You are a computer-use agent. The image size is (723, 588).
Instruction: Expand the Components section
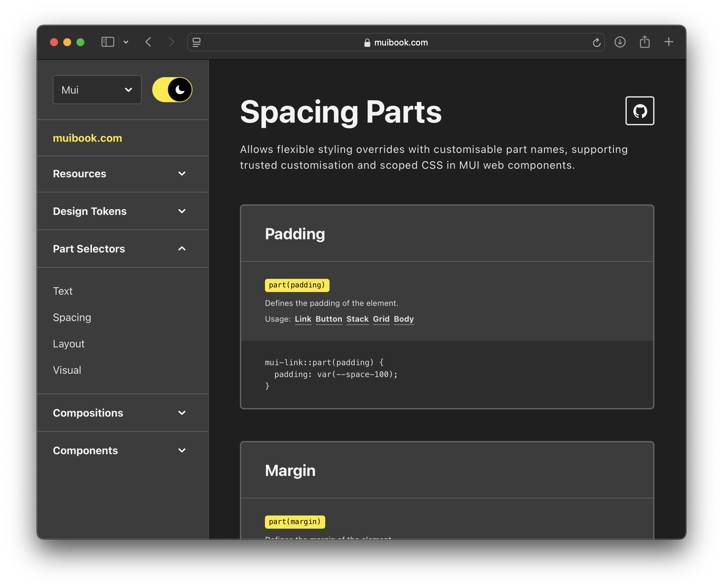pyautogui.click(x=123, y=450)
